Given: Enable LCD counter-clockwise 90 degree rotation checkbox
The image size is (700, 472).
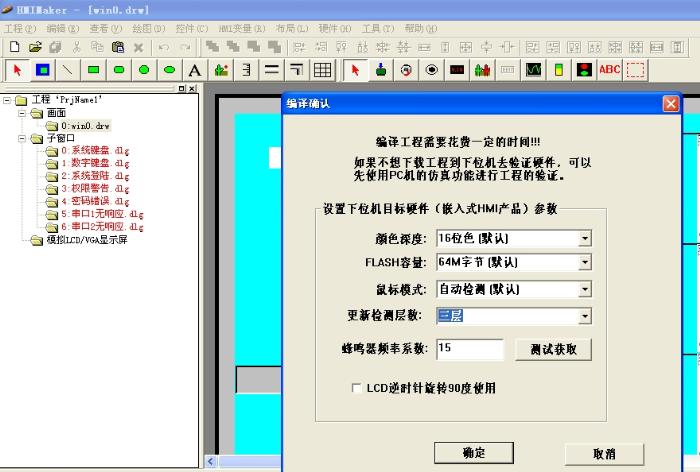Looking at the screenshot, I should point(356,388).
